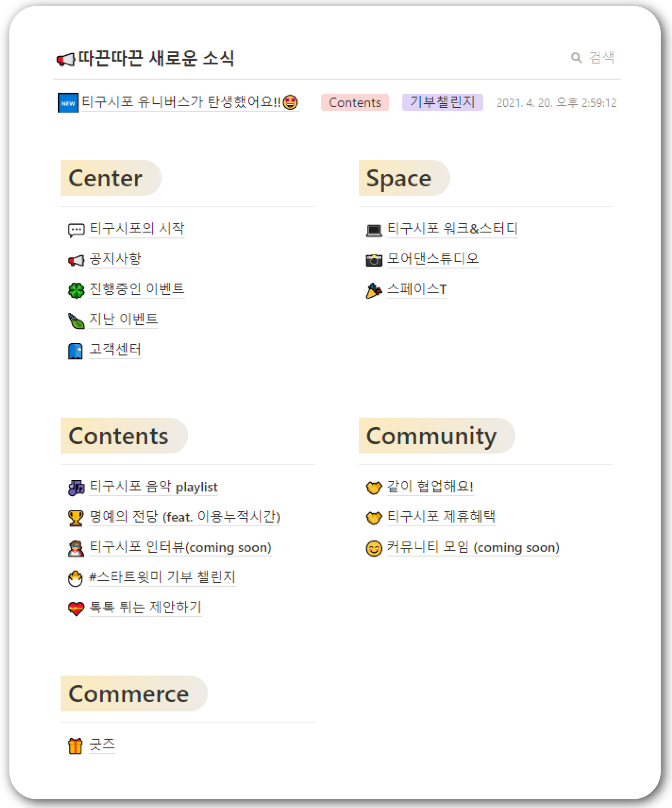
Task: Open 티구시포 음악 playlist link
Action: point(153,486)
